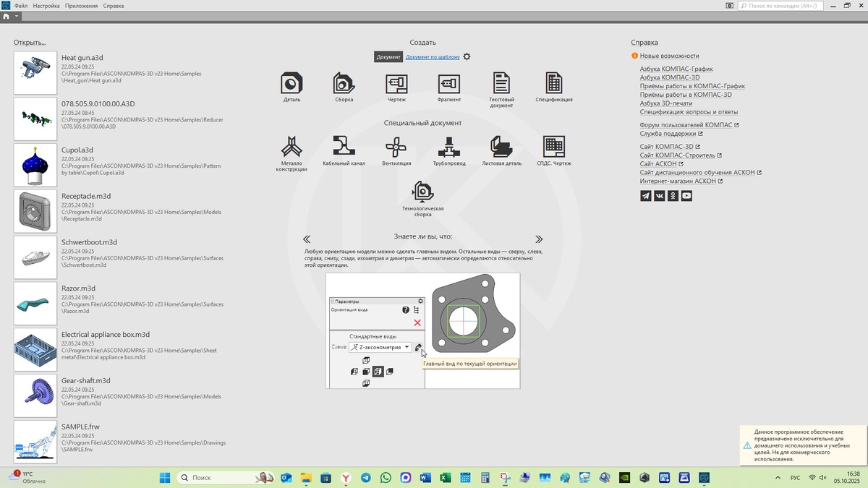Open WhatsApp from the taskbar
This screenshot has width=868, height=488.
pyautogui.click(x=386, y=477)
